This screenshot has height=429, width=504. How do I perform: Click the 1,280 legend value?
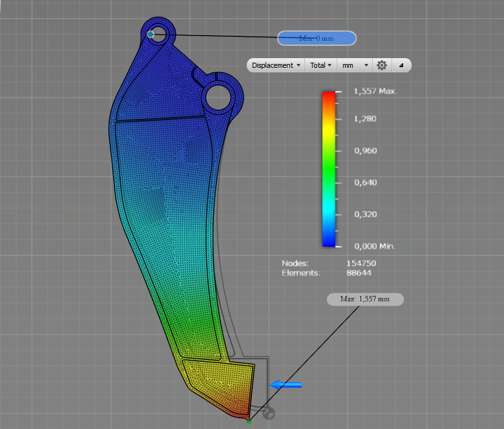pyautogui.click(x=365, y=119)
